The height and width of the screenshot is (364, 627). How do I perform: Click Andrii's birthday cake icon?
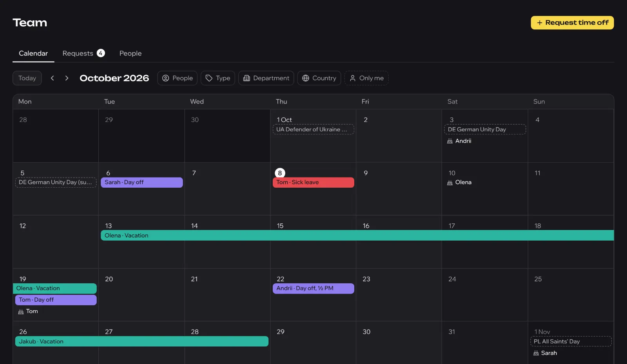point(450,141)
